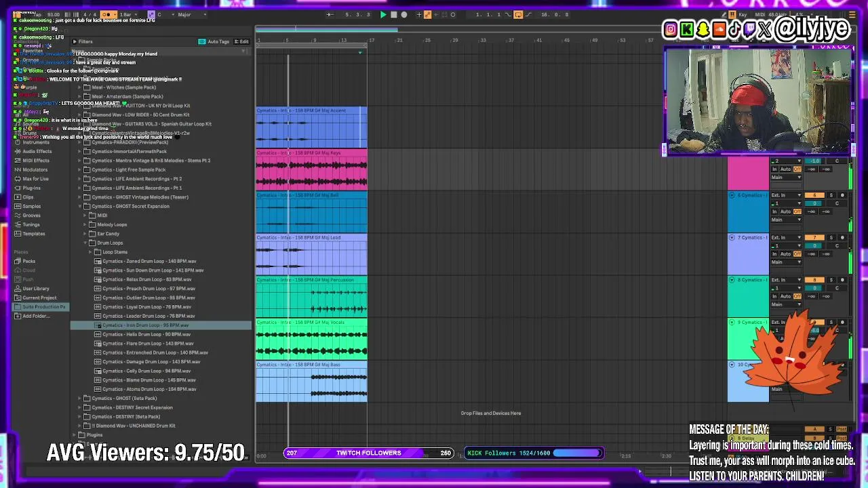Toggle Auto Tags in the browser
This screenshot has width=868, height=488.
click(214, 41)
